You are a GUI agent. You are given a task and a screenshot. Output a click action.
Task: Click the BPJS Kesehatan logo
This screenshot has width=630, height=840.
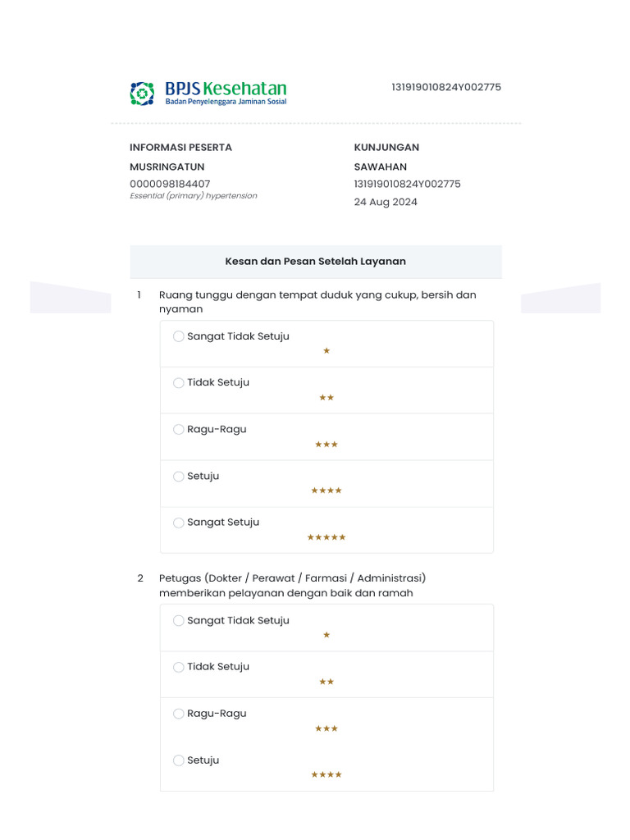(x=208, y=93)
